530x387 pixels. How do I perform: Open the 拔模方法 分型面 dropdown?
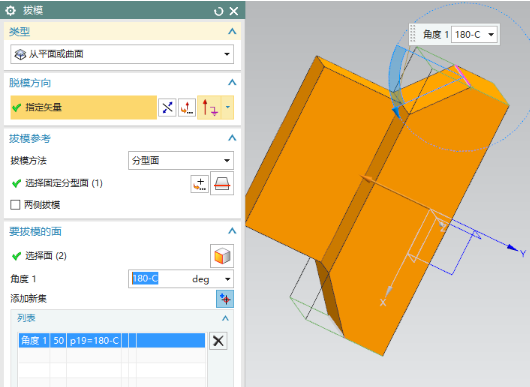coord(181,161)
